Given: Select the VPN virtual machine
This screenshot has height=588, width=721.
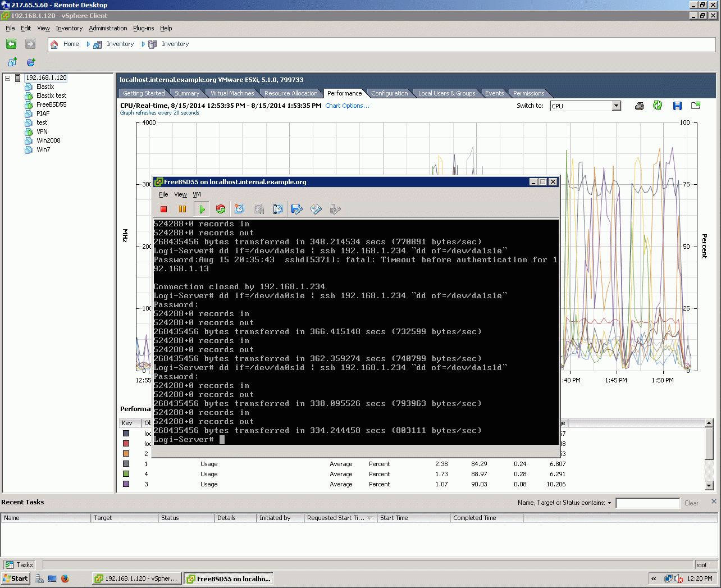Looking at the screenshot, I should point(42,131).
